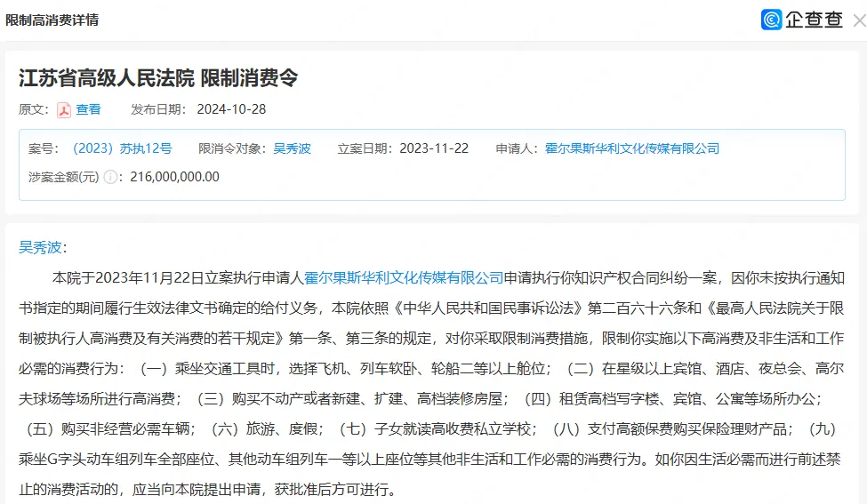Click the 立案日期 label
The image size is (867, 504).
[x=365, y=148]
